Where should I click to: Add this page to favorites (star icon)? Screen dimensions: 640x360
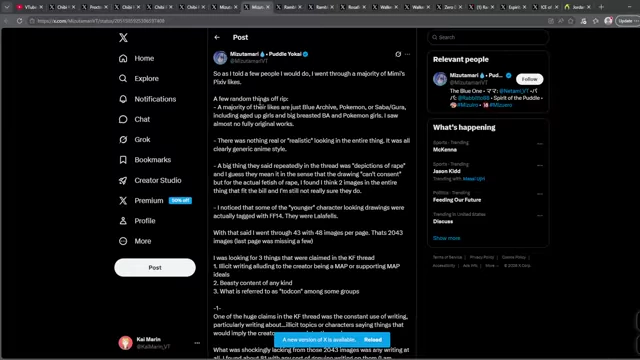coord(571,21)
